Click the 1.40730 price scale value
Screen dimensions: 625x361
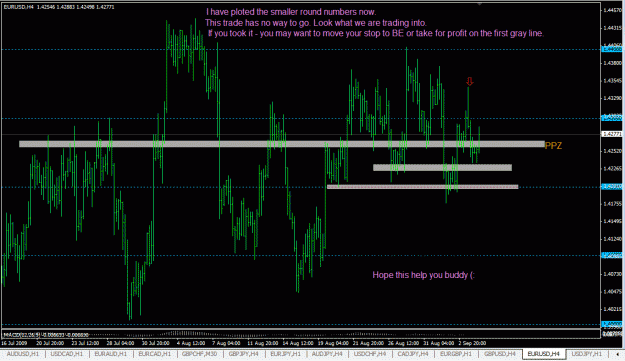(x=613, y=274)
